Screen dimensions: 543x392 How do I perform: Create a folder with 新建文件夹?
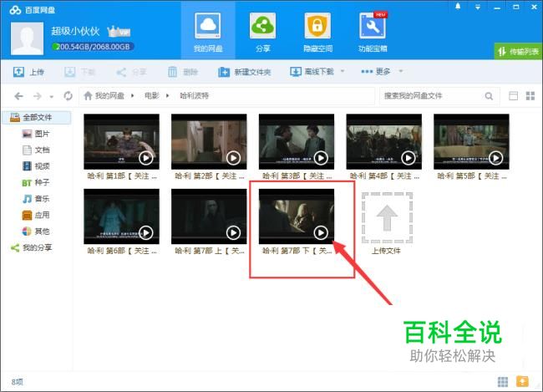pyautogui.click(x=244, y=72)
